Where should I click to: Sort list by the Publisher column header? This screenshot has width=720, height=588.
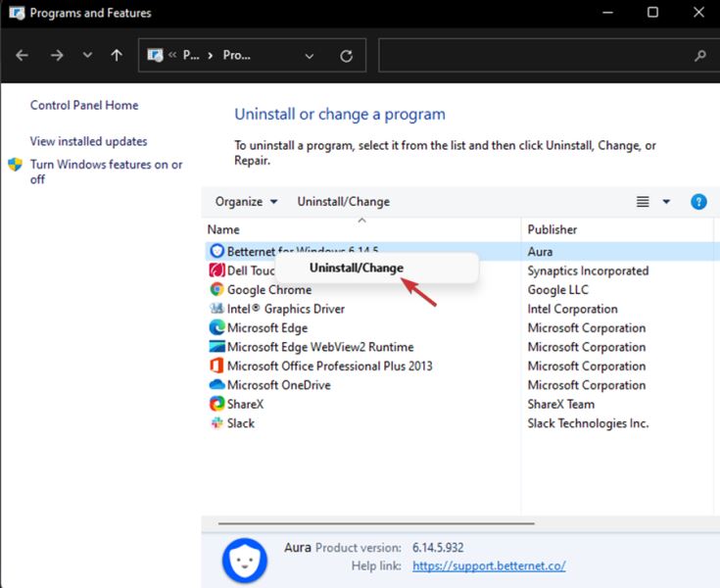(552, 229)
